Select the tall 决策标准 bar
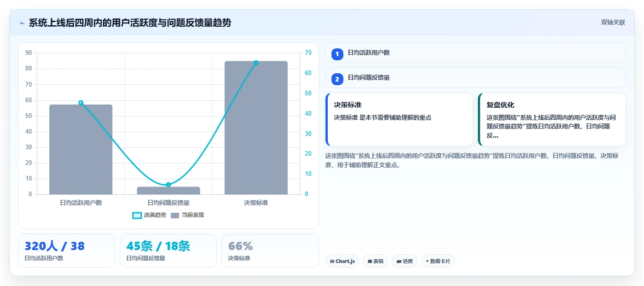Screen dimensions: 644x286 tap(256, 128)
